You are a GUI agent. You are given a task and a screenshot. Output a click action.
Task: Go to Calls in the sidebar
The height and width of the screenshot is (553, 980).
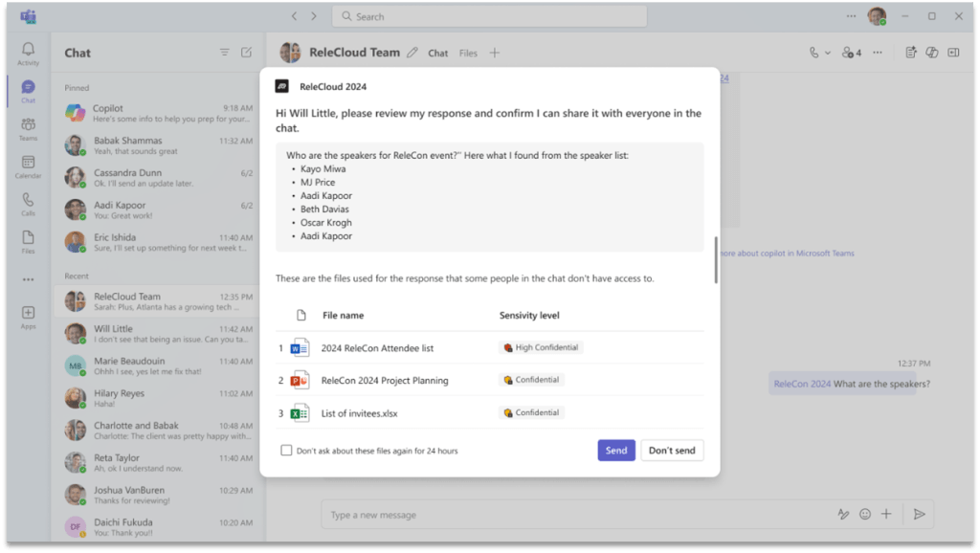(28, 204)
